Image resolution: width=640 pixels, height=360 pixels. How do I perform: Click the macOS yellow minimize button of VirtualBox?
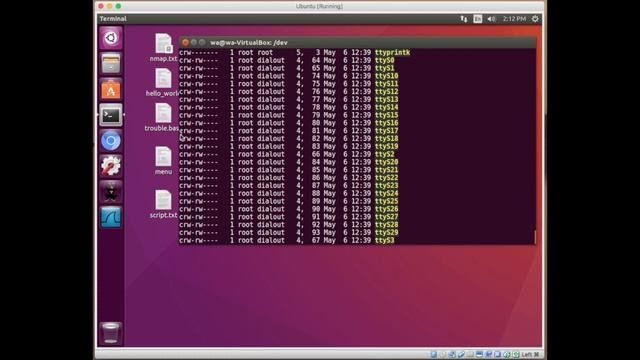pos(109,6)
